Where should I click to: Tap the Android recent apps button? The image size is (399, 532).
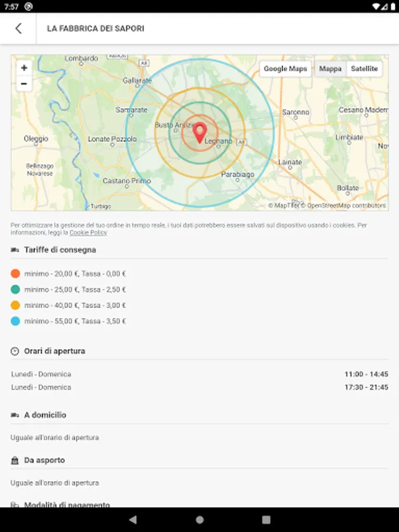(267, 520)
